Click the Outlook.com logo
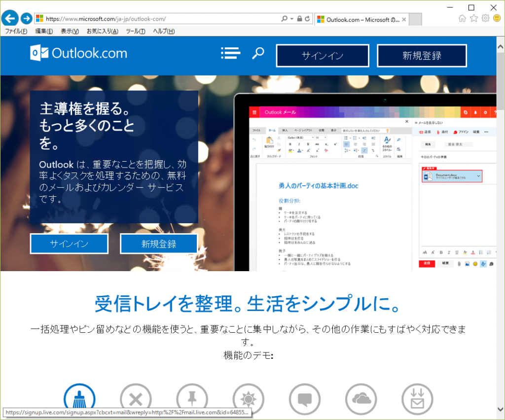Image resolution: width=505 pixels, height=420 pixels. (x=78, y=53)
